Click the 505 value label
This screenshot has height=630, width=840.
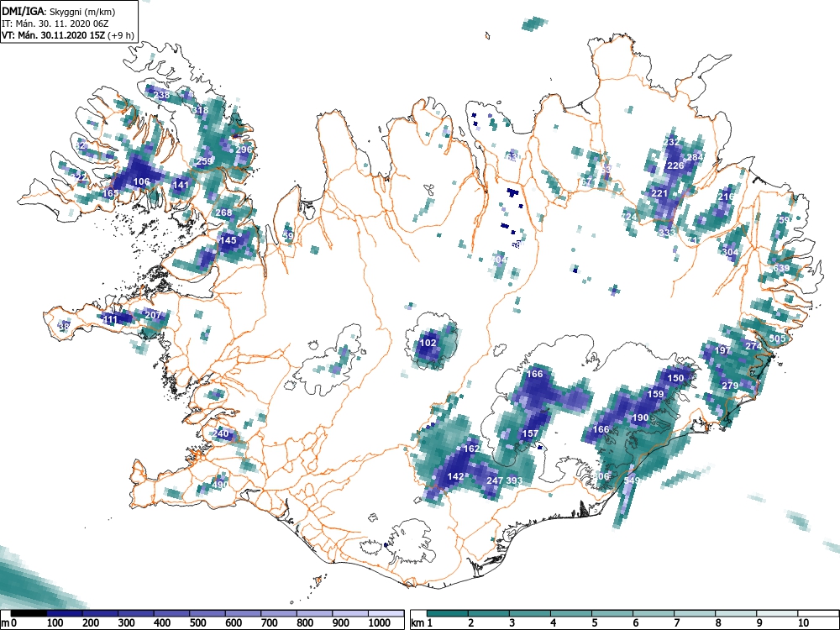[x=777, y=338]
